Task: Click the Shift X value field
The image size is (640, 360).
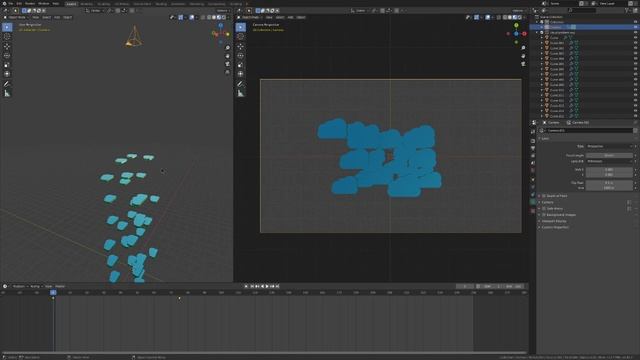Action: [x=610, y=169]
